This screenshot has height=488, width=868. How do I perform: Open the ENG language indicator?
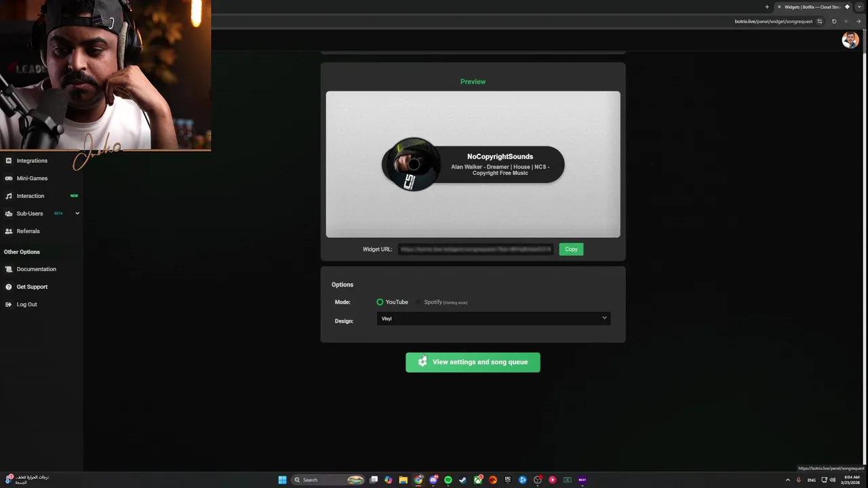point(811,480)
